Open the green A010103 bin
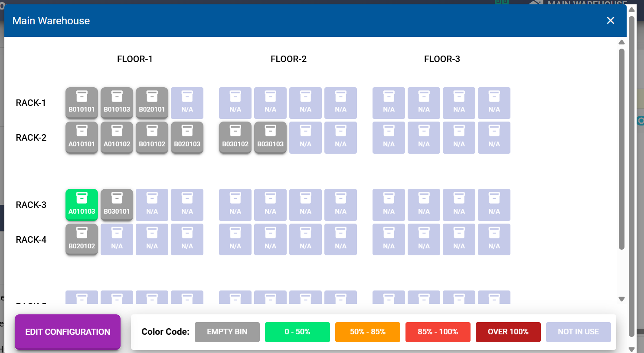Viewport: 644px width, 353px height. (82, 205)
